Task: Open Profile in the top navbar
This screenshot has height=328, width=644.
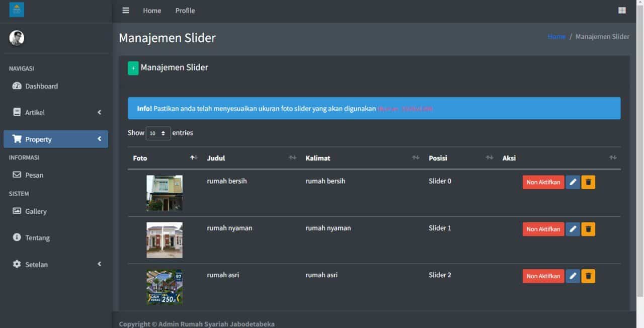Action: point(185,11)
